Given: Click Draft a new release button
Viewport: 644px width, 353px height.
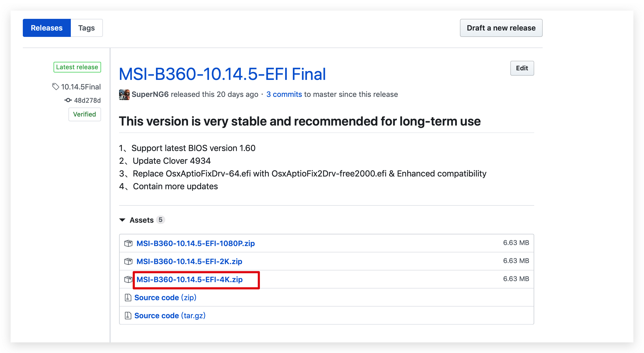Looking at the screenshot, I should click(x=501, y=28).
